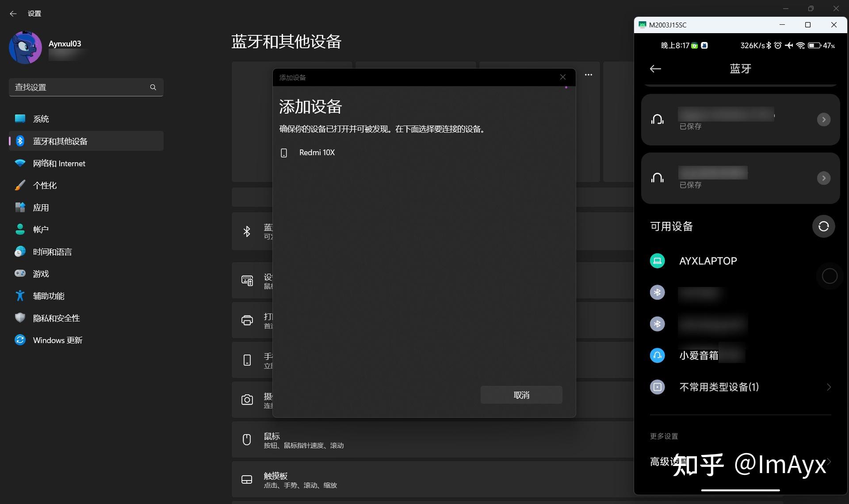Viewport: 849px width, 504px height.
Task: Go back in the phone 蓝牙 screen
Action: 655,69
